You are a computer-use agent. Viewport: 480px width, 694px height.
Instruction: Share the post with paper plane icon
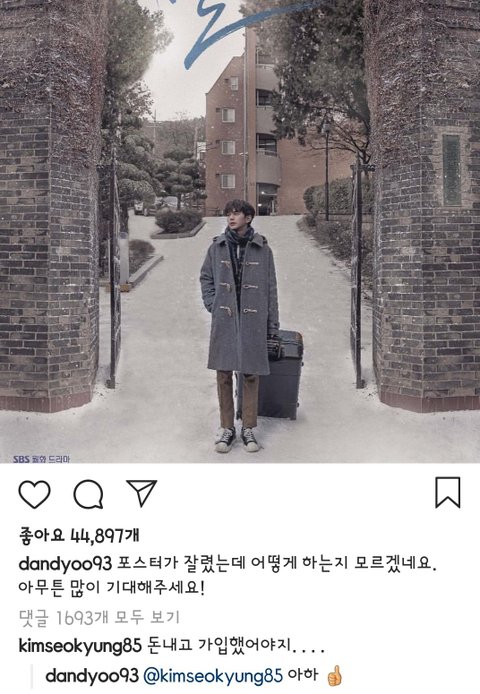[x=142, y=493]
